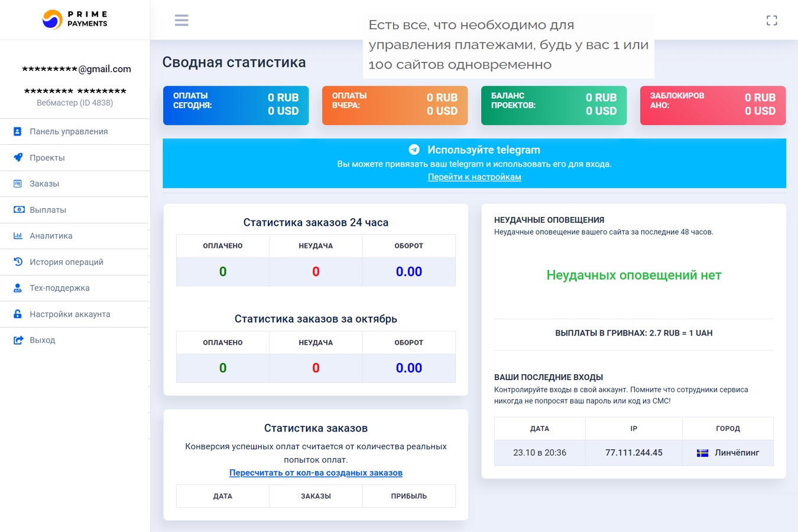Click ГОРОД column header

[x=728, y=429]
